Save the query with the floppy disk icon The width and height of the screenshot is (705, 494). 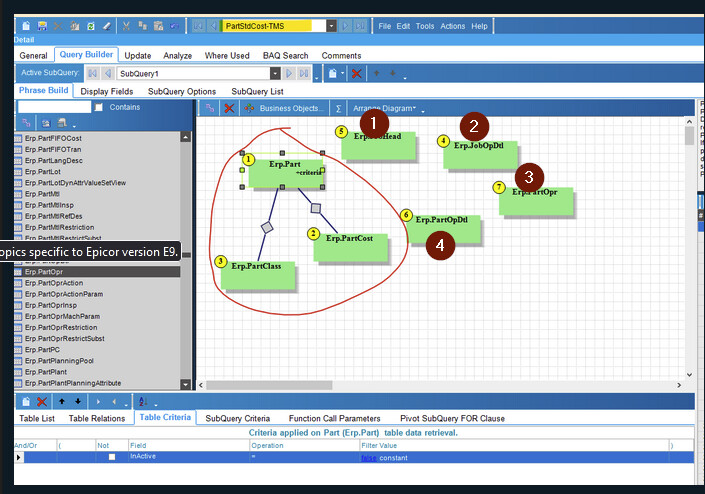point(42,26)
